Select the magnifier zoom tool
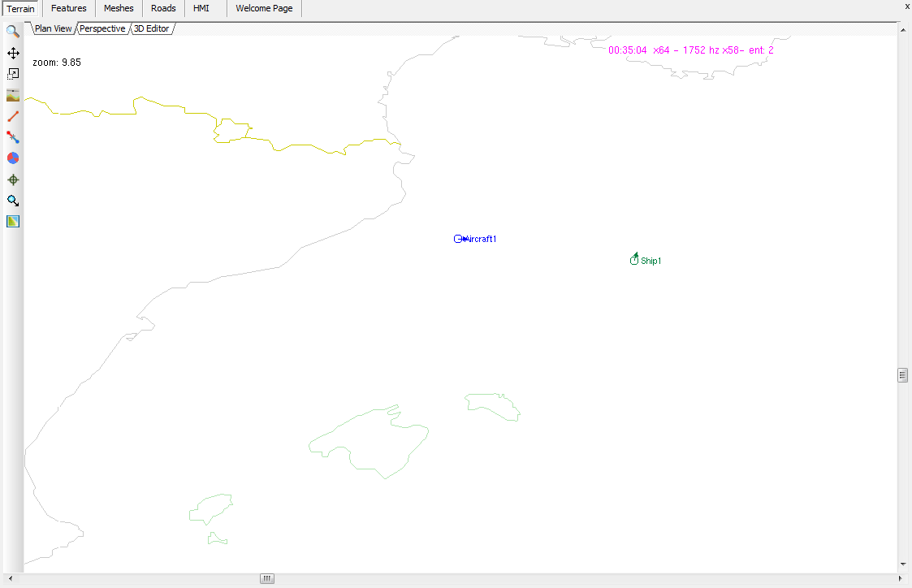Screen dimensions: 912x588 click(x=13, y=32)
